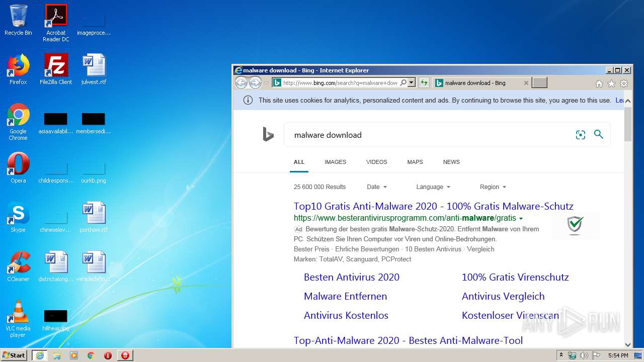Open 'Top10 Gratis Anti-Malware 2020' result
The width and height of the screenshot is (644, 362).
pos(433,206)
